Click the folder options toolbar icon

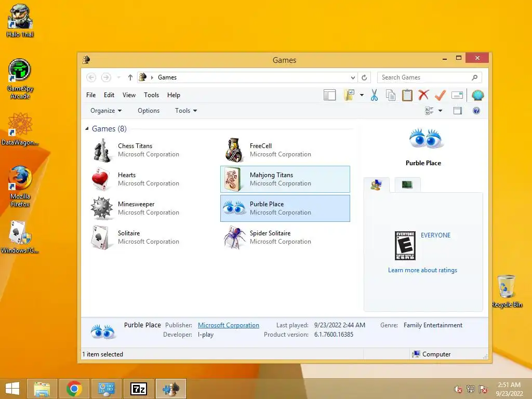[x=349, y=96]
